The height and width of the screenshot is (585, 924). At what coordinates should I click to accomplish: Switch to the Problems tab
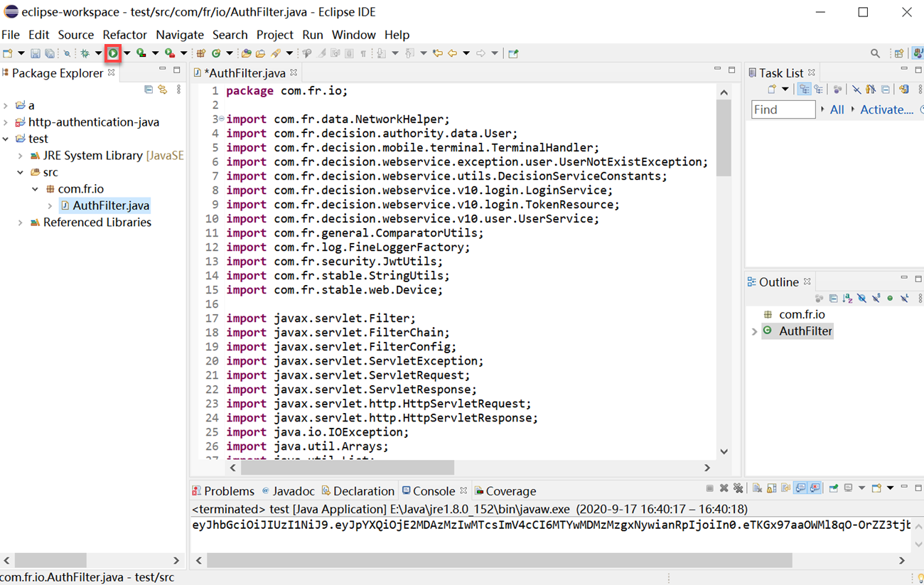223,491
